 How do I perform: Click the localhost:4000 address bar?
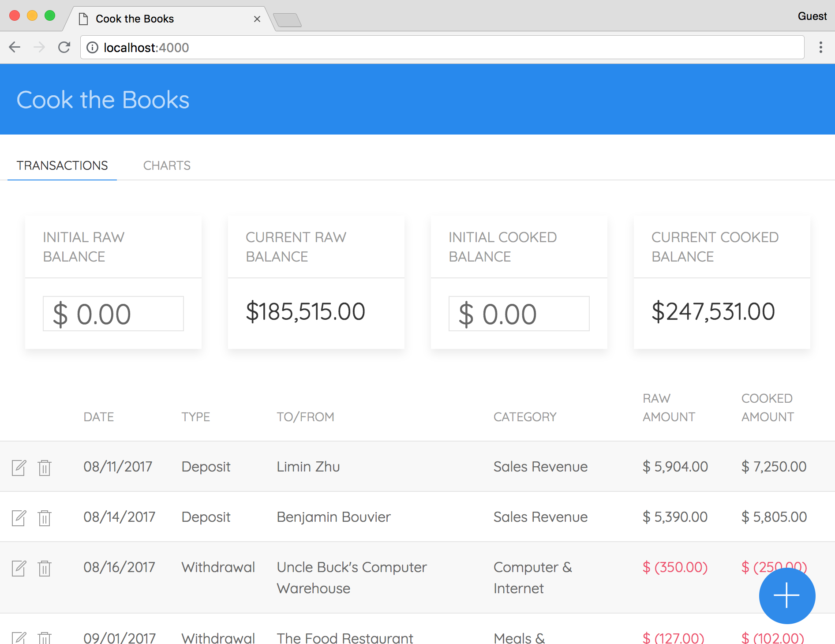(441, 47)
